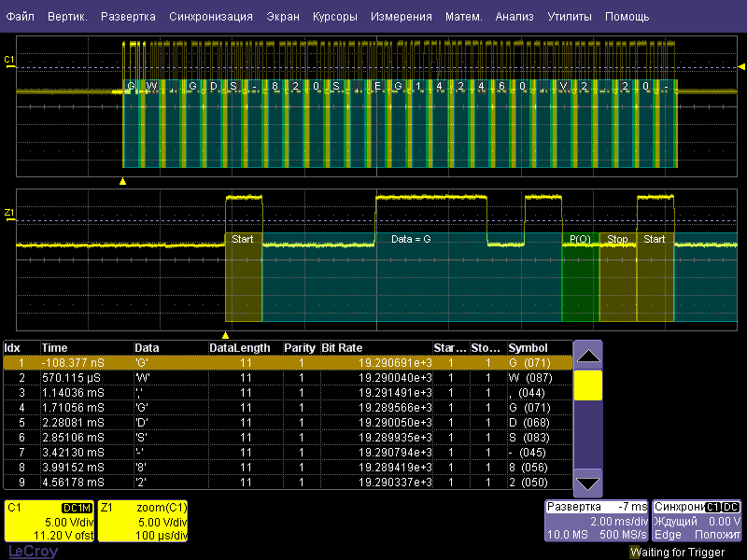Open the Синхрони trigger descriptor box
Viewport: 747px width, 560px height.
tap(698, 521)
